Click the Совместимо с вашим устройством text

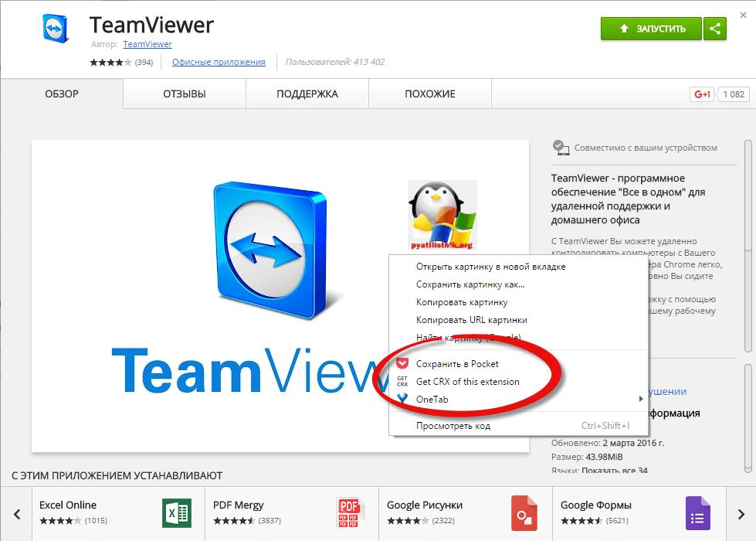646,148
